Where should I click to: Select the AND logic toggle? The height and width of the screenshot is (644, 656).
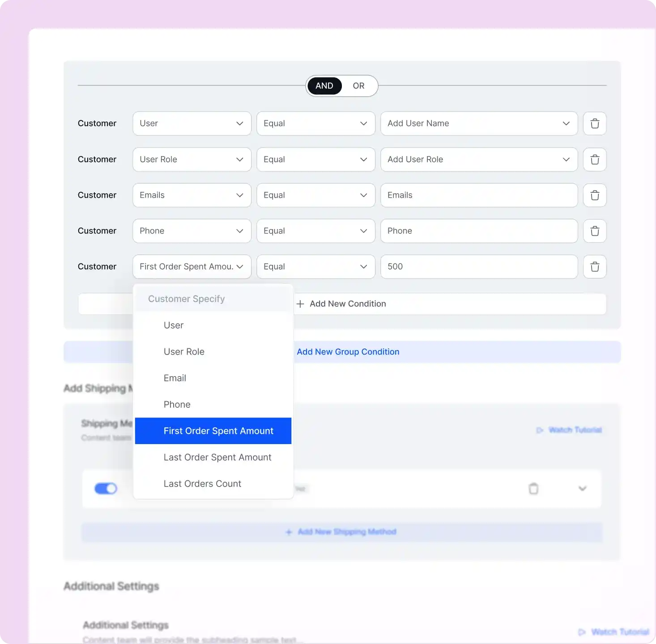tap(324, 85)
